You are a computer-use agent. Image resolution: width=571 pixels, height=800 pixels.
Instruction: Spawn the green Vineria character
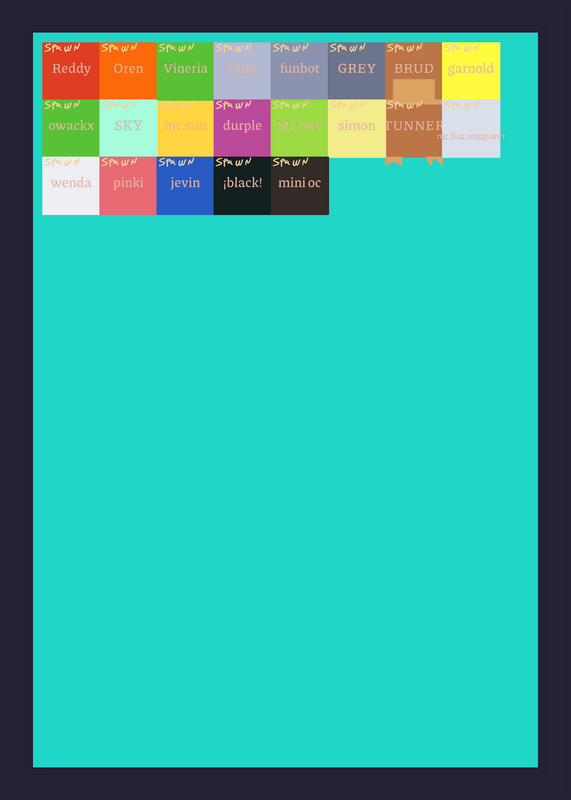[185, 71]
